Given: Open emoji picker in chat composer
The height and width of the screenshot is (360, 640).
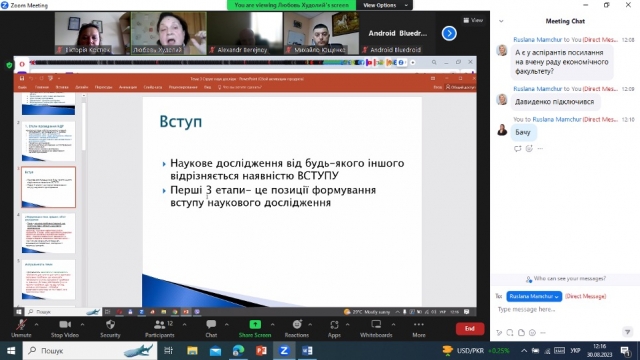Looking at the screenshot, I should [532, 333].
